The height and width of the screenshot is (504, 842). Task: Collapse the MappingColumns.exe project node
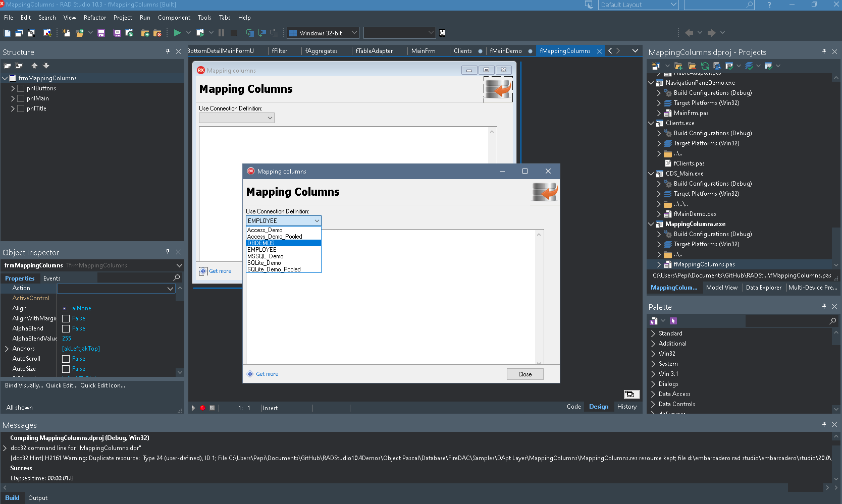click(x=651, y=224)
